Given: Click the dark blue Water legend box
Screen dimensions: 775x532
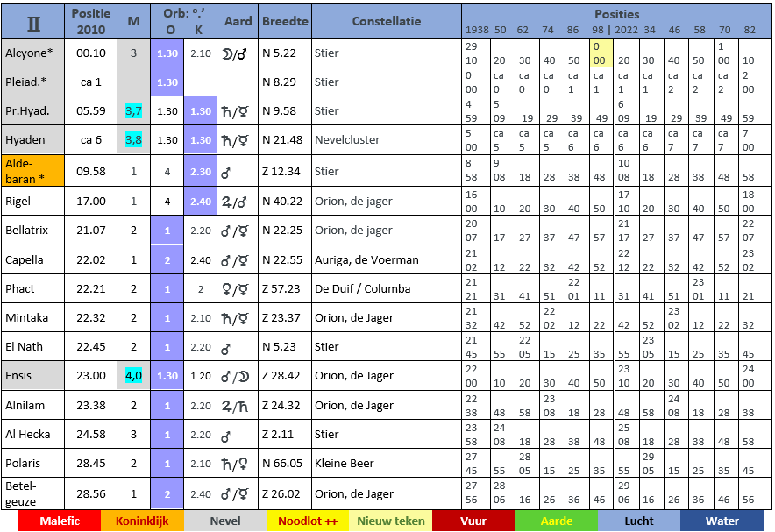Looking at the screenshot, I should pos(722,521).
